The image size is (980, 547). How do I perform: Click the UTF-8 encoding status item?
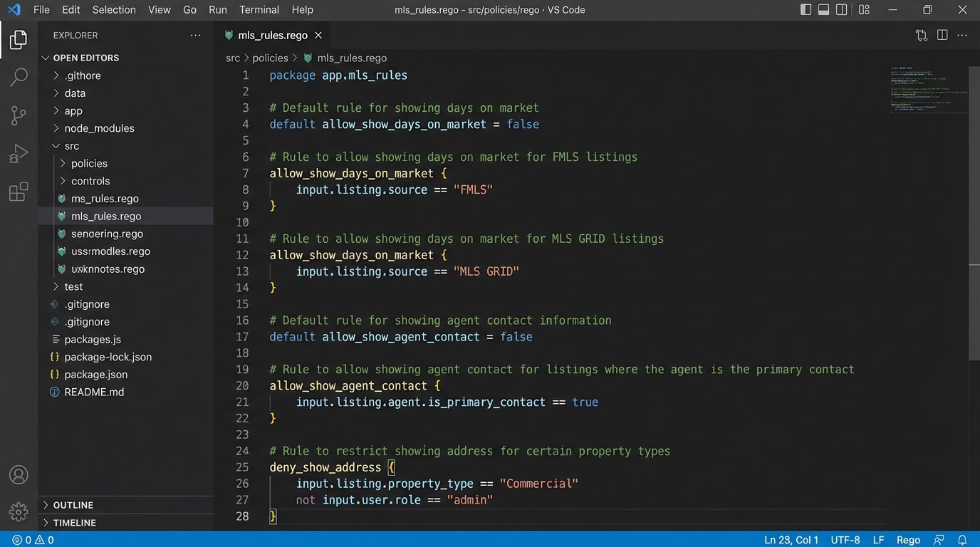[845, 540]
